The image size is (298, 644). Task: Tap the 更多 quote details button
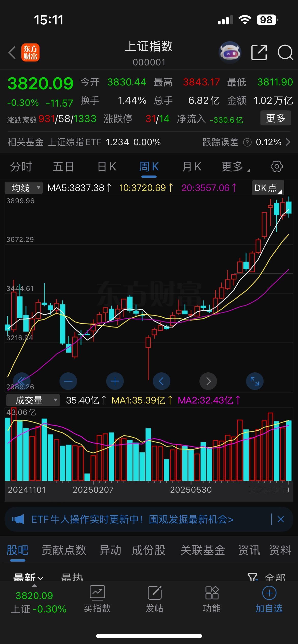276,118
